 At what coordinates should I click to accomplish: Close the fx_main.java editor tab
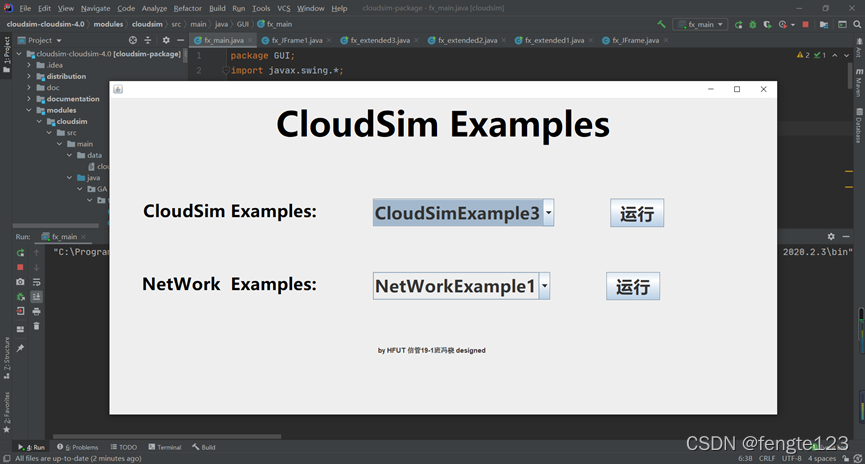(250, 40)
